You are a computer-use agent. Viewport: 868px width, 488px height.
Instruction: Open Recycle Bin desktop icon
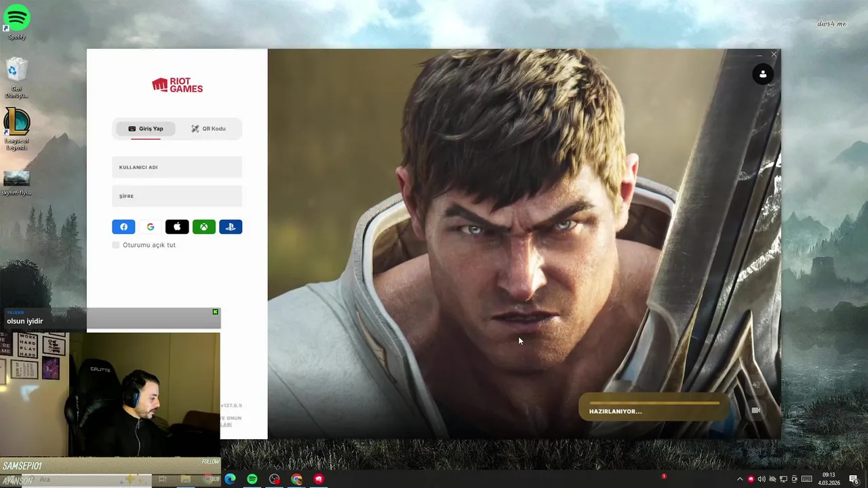pos(17,78)
